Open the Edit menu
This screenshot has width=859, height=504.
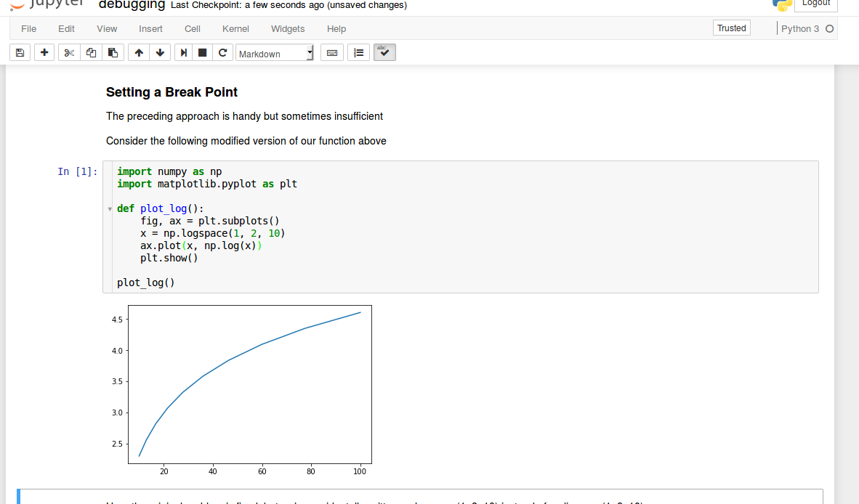click(66, 29)
